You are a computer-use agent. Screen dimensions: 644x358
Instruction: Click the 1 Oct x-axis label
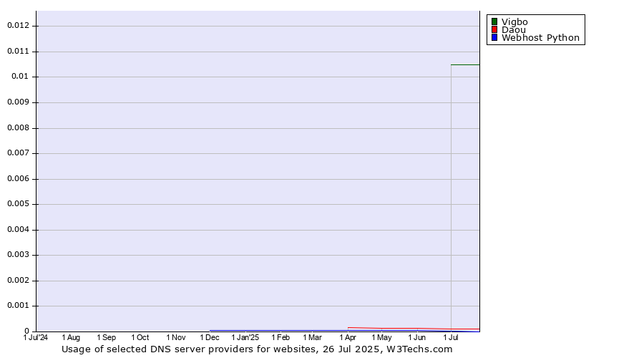tap(140, 337)
